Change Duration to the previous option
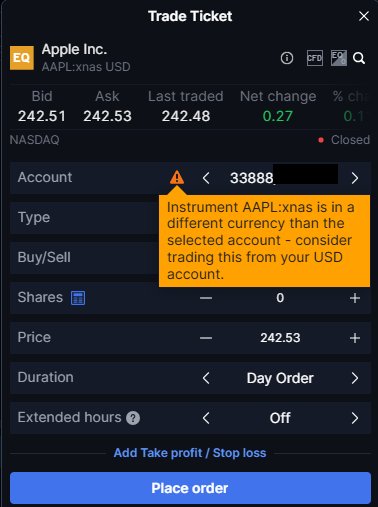Screen dimensions: 378x507 pyautogui.click(x=206, y=378)
